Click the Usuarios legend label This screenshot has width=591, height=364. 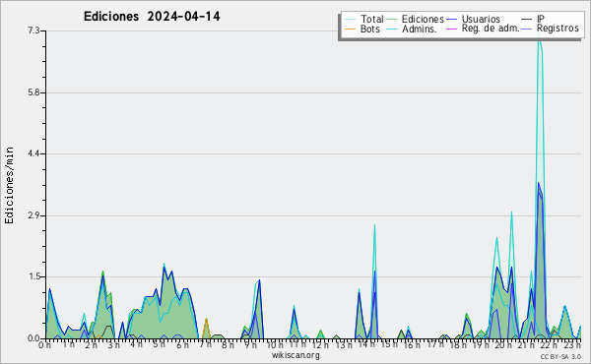click(x=481, y=19)
